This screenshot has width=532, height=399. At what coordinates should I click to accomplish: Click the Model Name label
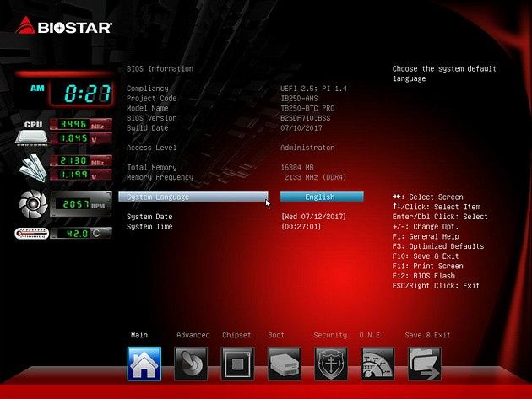click(x=148, y=108)
